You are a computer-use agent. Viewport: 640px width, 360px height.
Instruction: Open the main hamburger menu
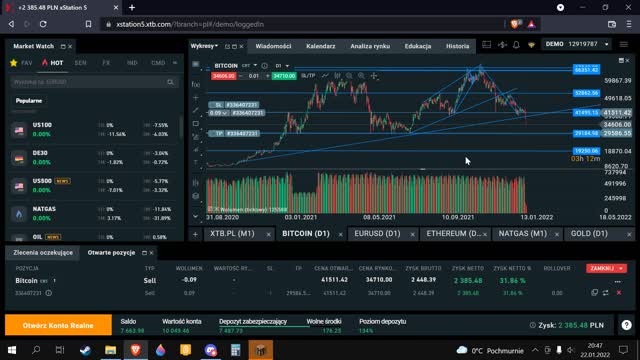click(x=624, y=44)
